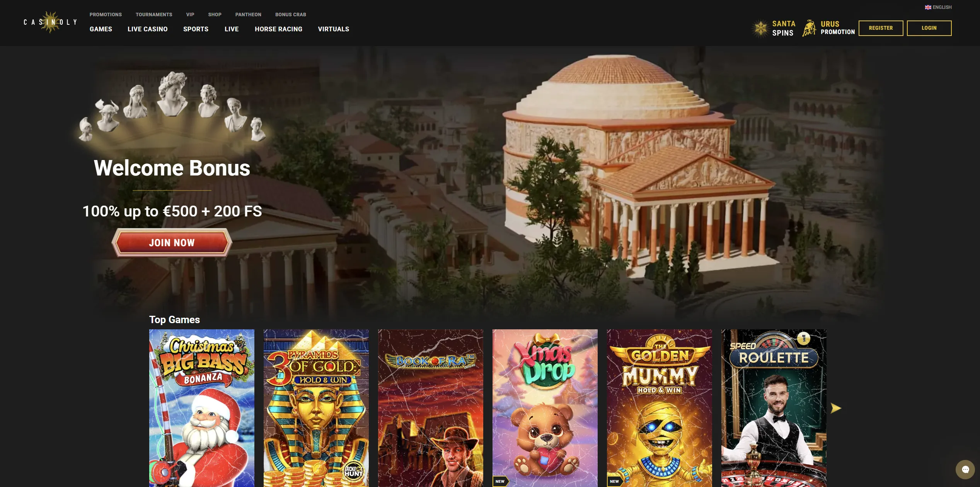The height and width of the screenshot is (487, 980).
Task: Click the REGISTER button
Action: point(881,28)
